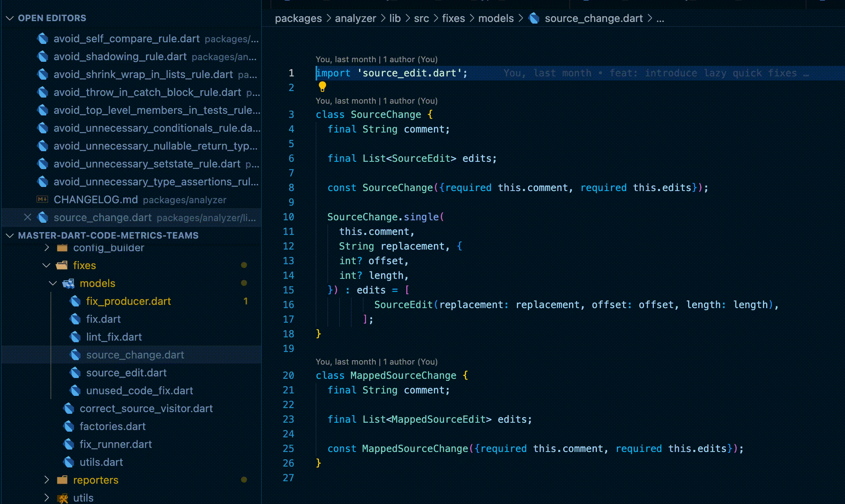This screenshot has width=845, height=504.
Task: Click line number 10 in the gutter
Action: point(288,217)
